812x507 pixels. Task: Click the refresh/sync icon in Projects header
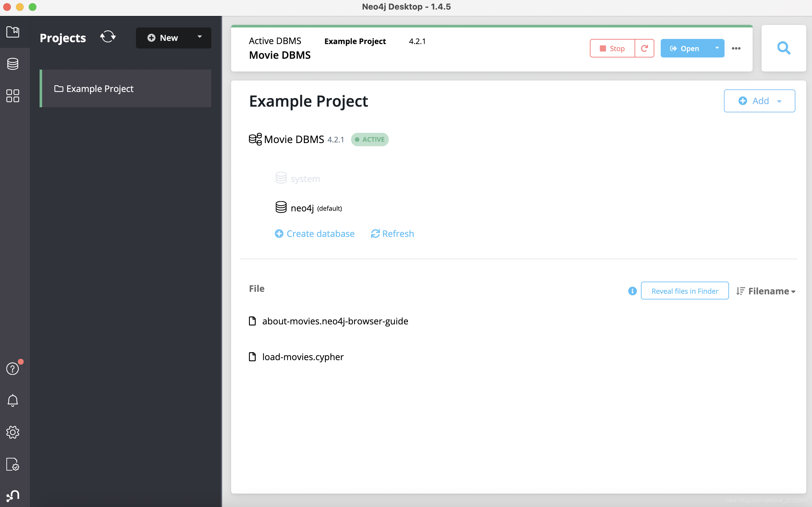108,37
